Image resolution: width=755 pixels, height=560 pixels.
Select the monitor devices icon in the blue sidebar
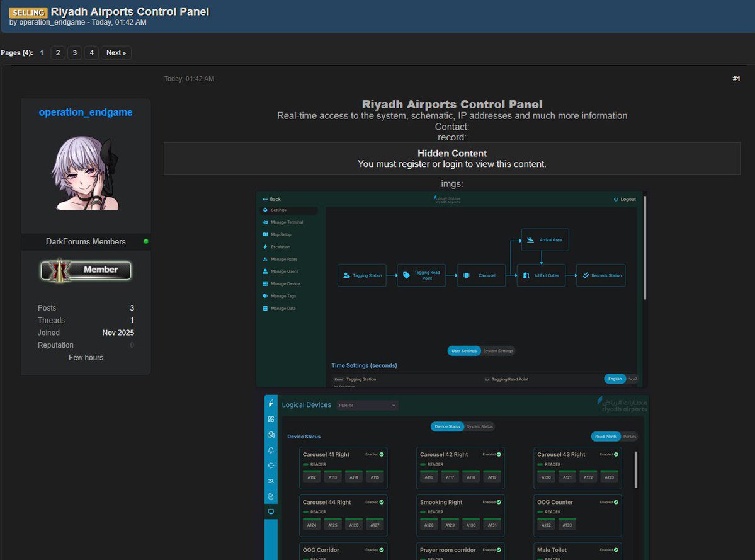[x=271, y=512]
